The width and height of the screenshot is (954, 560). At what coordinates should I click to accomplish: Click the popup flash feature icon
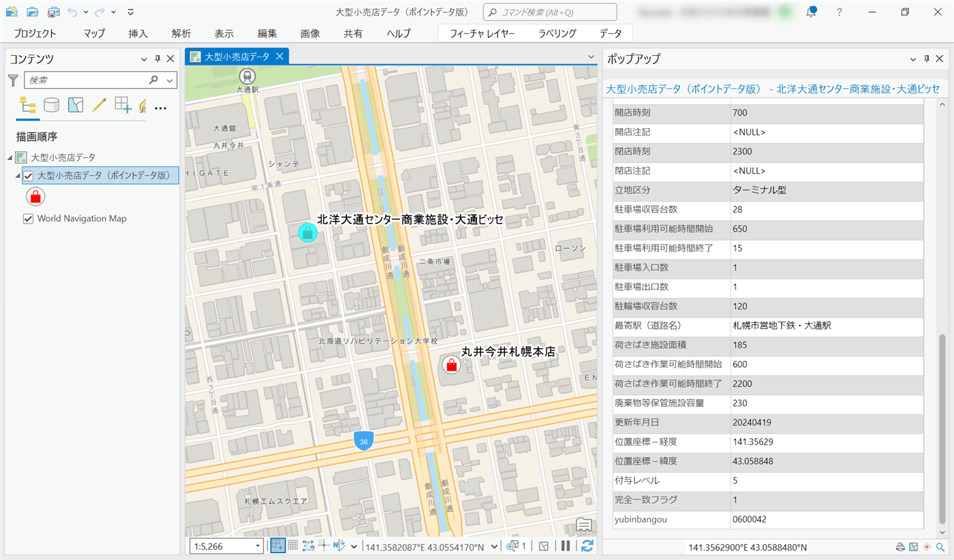(926, 547)
